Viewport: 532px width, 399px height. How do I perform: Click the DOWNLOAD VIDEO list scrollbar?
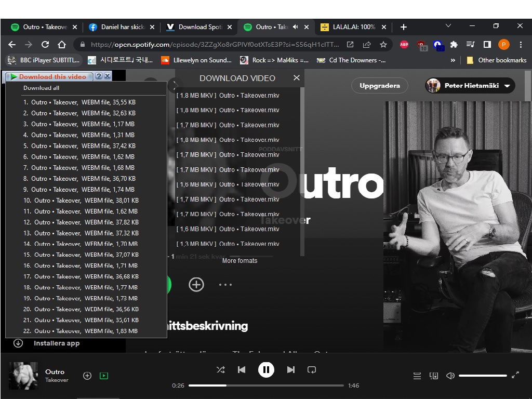click(302, 171)
